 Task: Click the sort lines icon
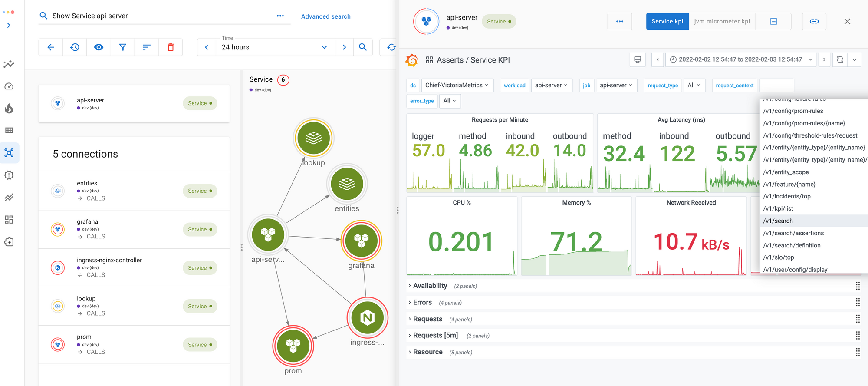pyautogui.click(x=147, y=47)
